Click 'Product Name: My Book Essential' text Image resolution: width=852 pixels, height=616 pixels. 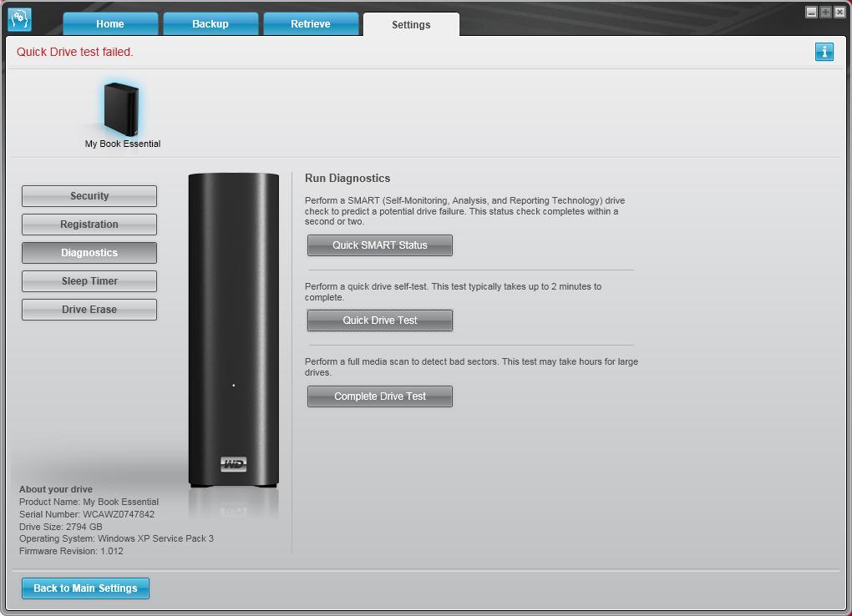pyautogui.click(x=89, y=502)
